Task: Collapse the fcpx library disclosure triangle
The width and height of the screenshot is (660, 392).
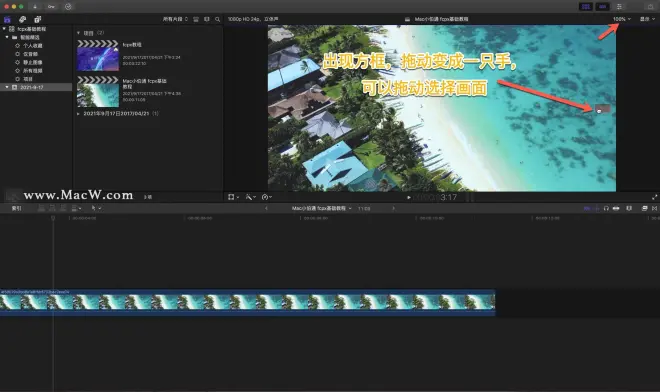Action: click(x=4, y=29)
